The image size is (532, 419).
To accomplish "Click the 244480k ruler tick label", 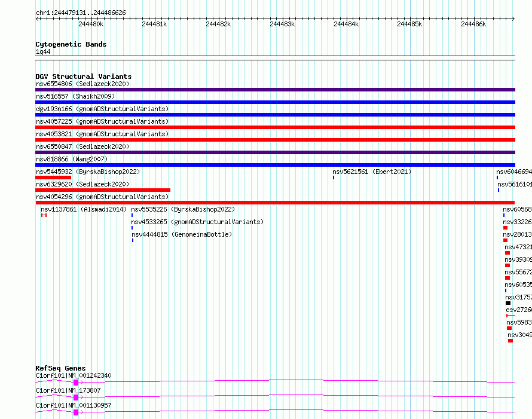I will tap(91, 24).
